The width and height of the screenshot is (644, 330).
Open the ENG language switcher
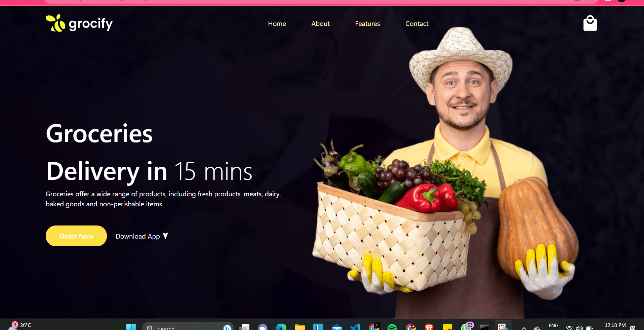(553, 326)
